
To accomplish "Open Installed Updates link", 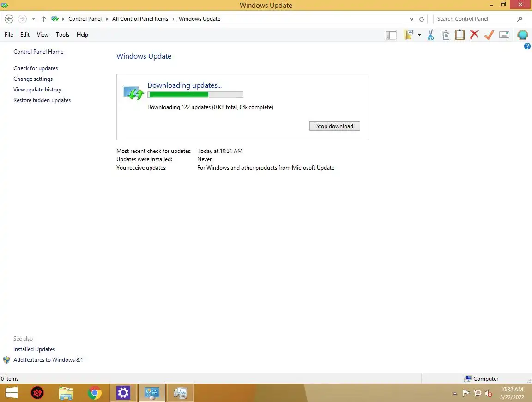I will (34, 349).
